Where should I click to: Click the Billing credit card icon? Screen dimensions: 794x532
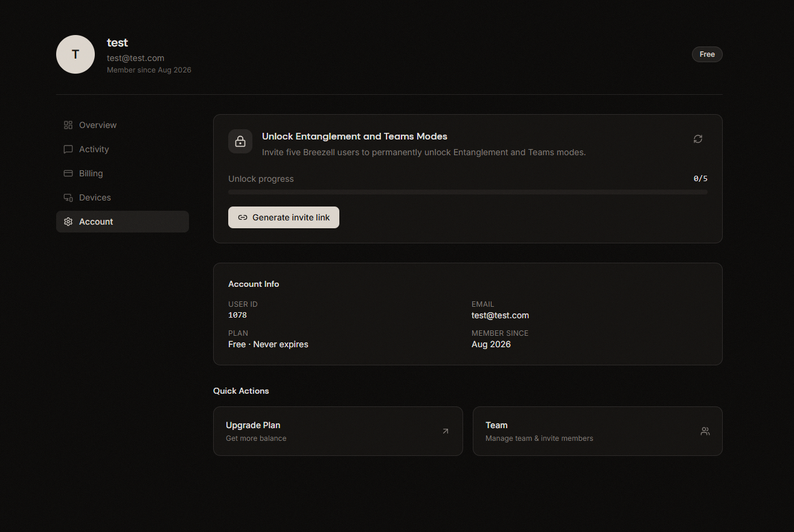(68, 173)
